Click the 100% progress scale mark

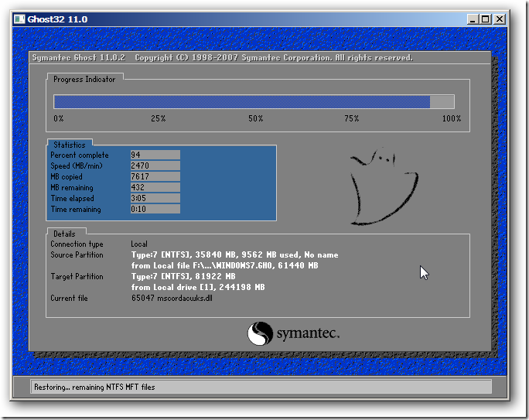[452, 118]
